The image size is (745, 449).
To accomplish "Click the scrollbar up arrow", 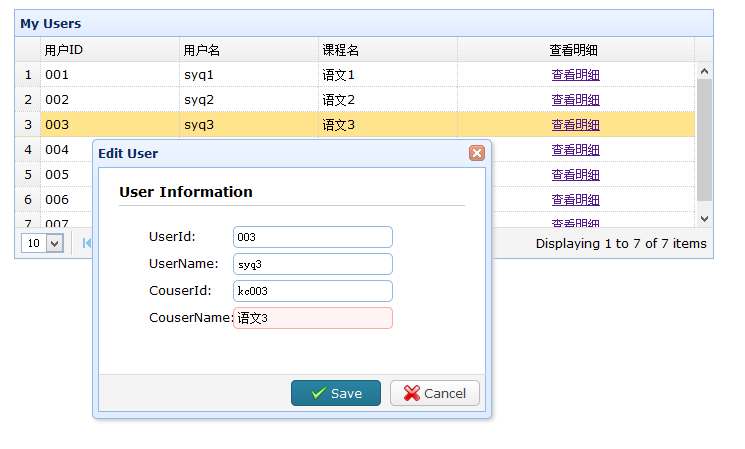I will (x=704, y=71).
